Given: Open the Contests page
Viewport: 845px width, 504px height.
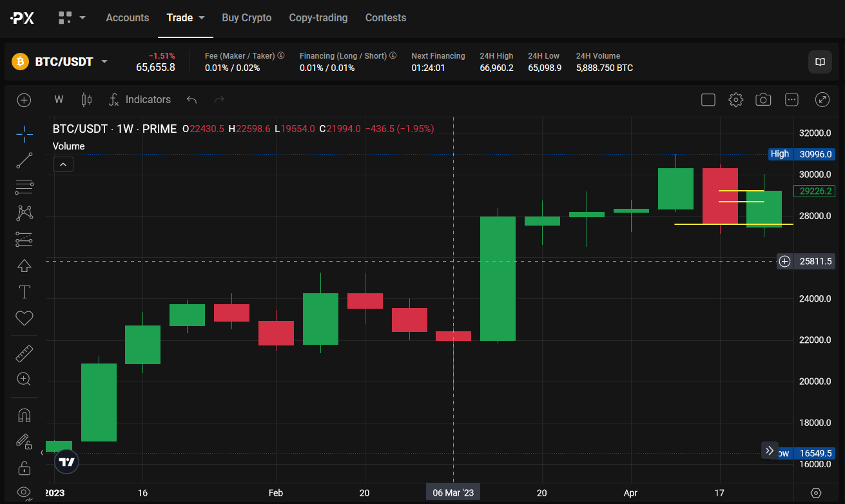Looking at the screenshot, I should [x=385, y=18].
